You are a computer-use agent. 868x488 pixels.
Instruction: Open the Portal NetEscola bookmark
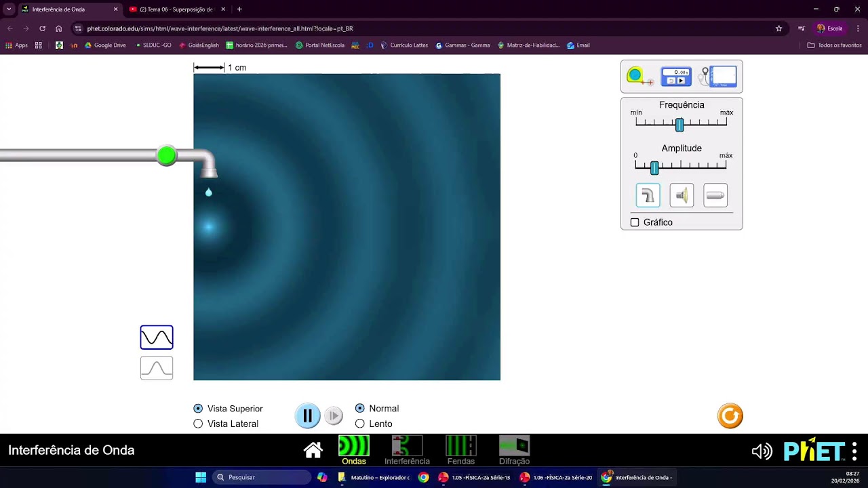320,45
